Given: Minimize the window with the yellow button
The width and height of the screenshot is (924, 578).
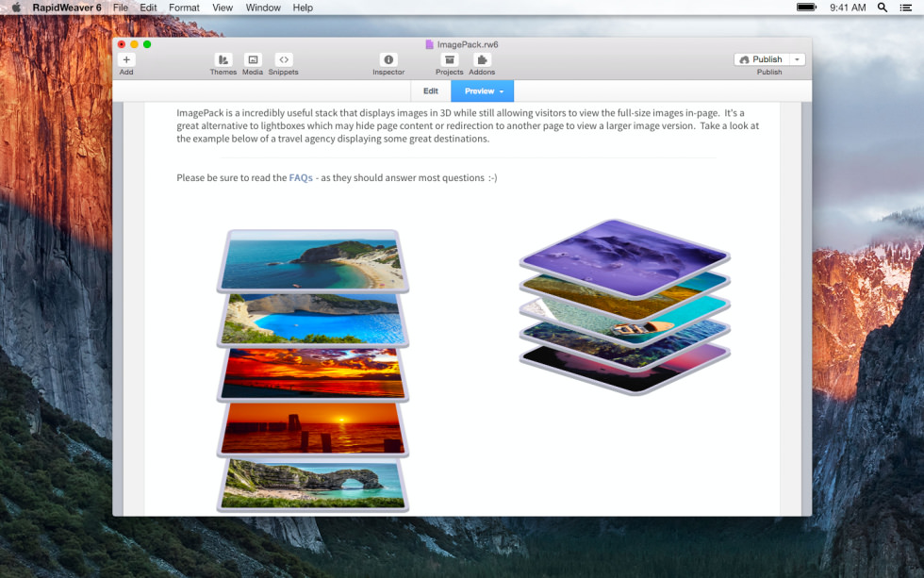Looking at the screenshot, I should [134, 44].
